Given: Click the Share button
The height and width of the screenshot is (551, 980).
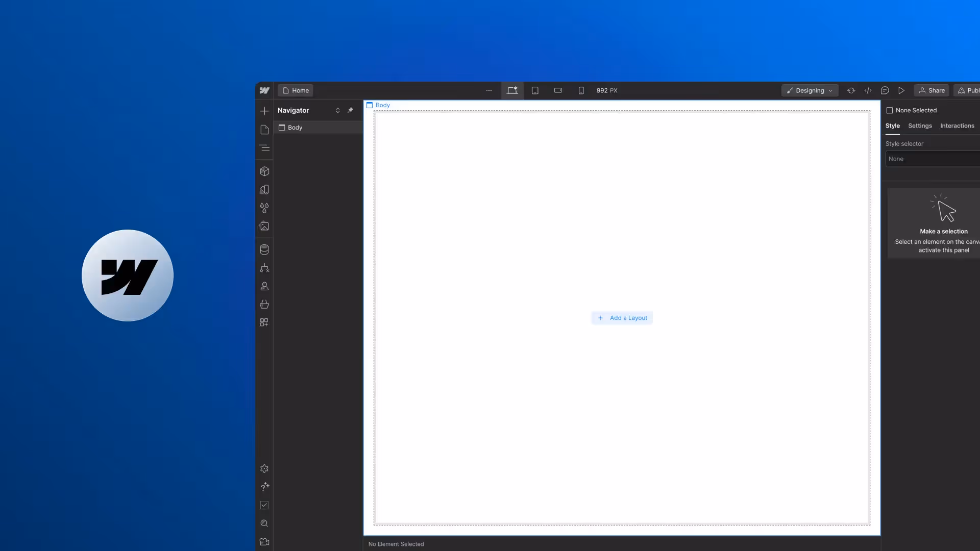Looking at the screenshot, I should [x=932, y=90].
